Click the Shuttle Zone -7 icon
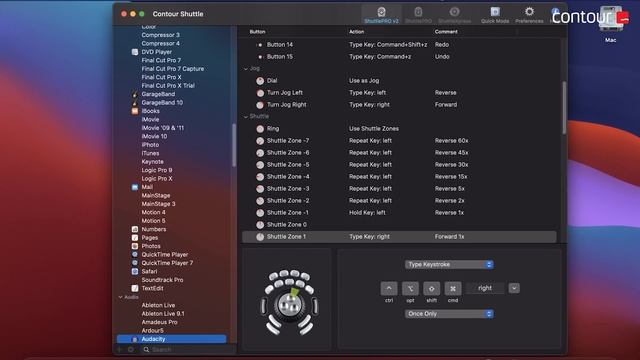Image resolution: width=640 pixels, height=360 pixels. point(260,141)
